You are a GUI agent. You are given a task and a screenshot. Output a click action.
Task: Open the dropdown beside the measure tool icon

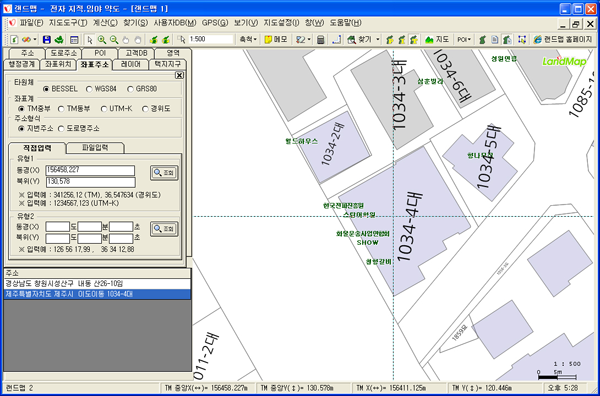tap(309, 39)
